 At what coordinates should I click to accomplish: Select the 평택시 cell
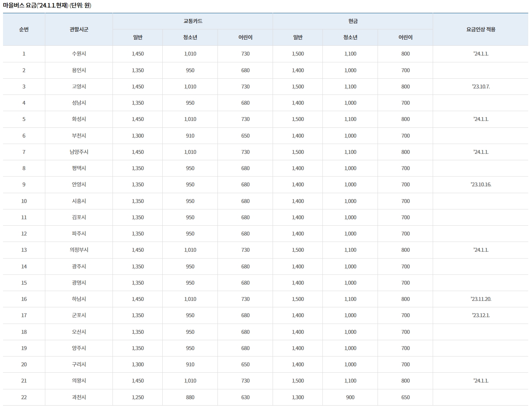click(x=79, y=168)
